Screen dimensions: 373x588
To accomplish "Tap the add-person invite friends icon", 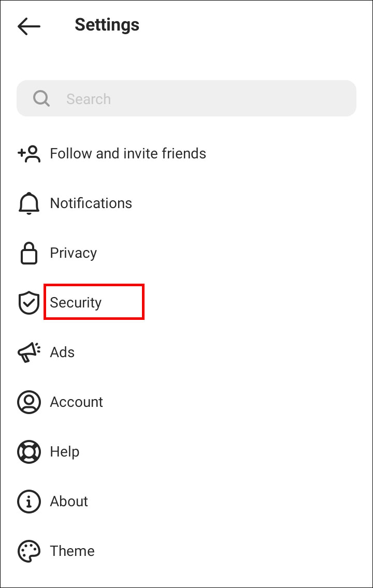I will 29,154.
